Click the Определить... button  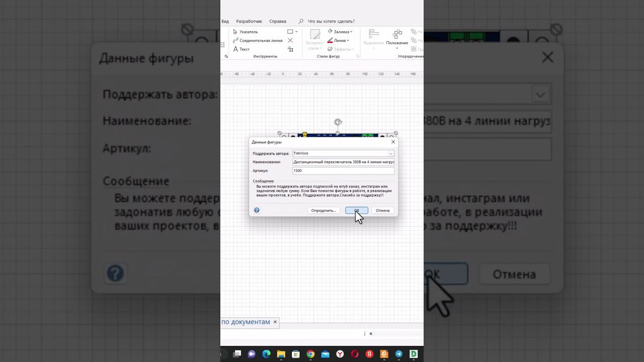click(324, 210)
